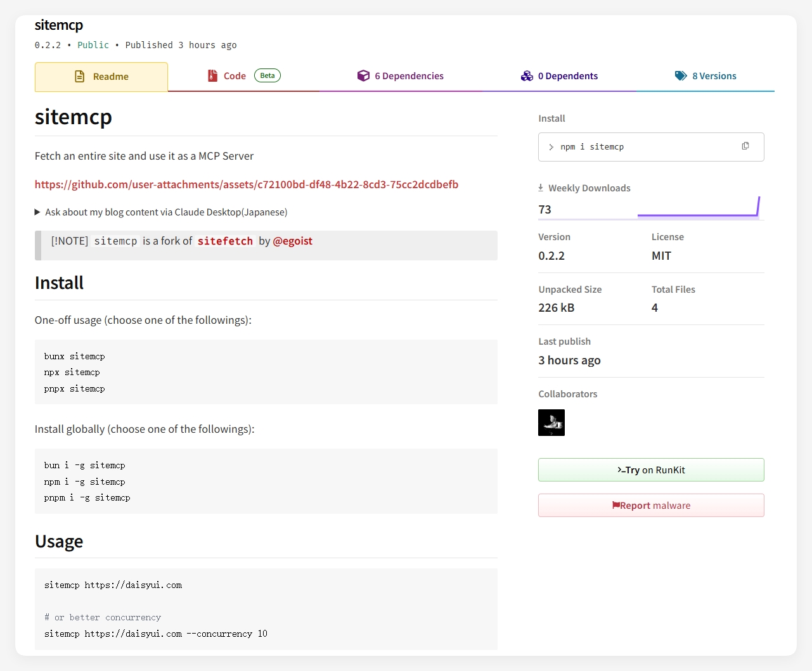Open the sitefetch link

point(225,241)
